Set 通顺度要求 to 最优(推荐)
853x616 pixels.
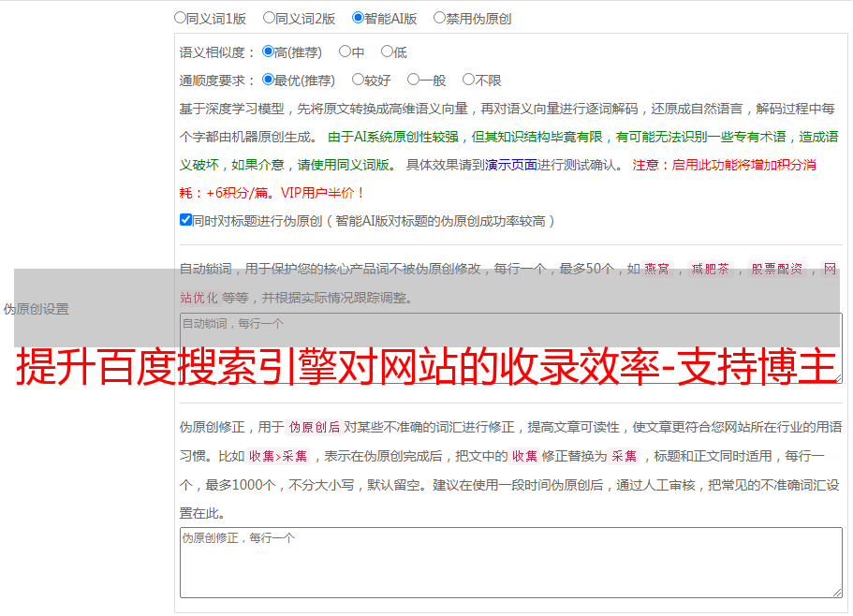point(268,80)
